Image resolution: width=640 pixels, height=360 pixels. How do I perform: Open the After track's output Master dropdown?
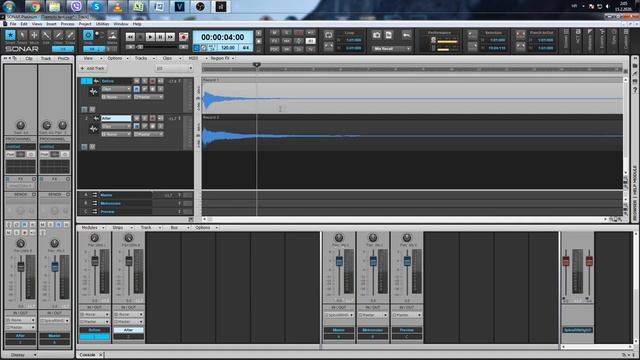coord(149,134)
